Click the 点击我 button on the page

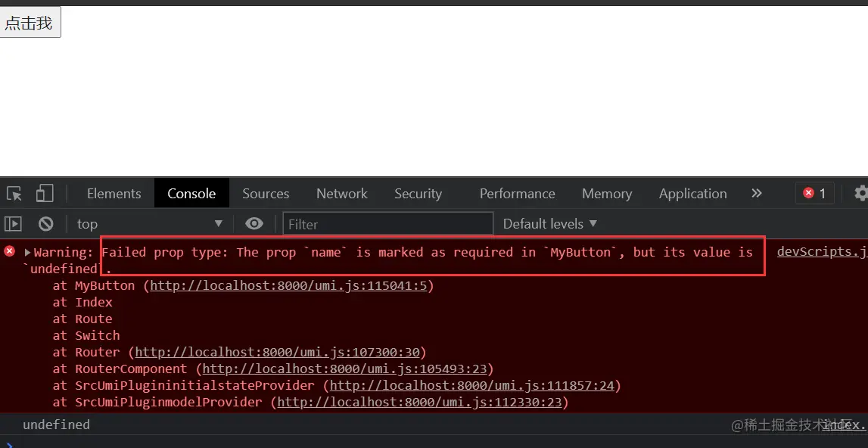click(x=30, y=23)
